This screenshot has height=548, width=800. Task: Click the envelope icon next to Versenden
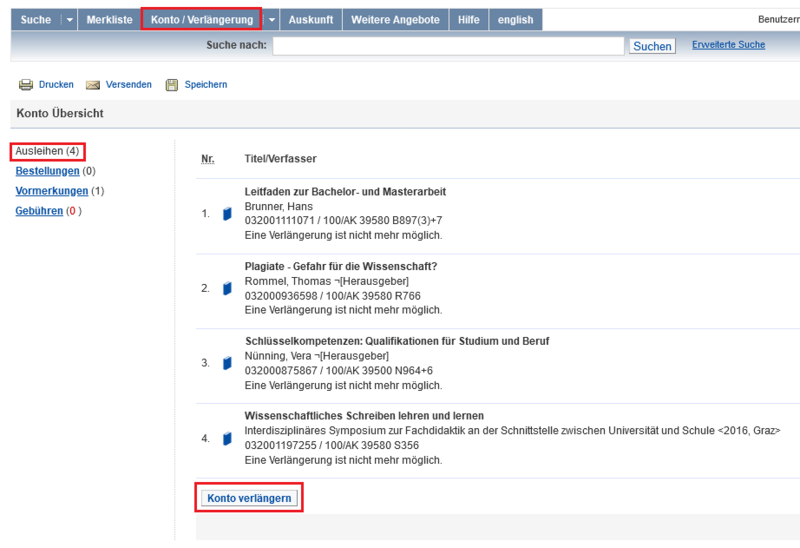[x=93, y=85]
